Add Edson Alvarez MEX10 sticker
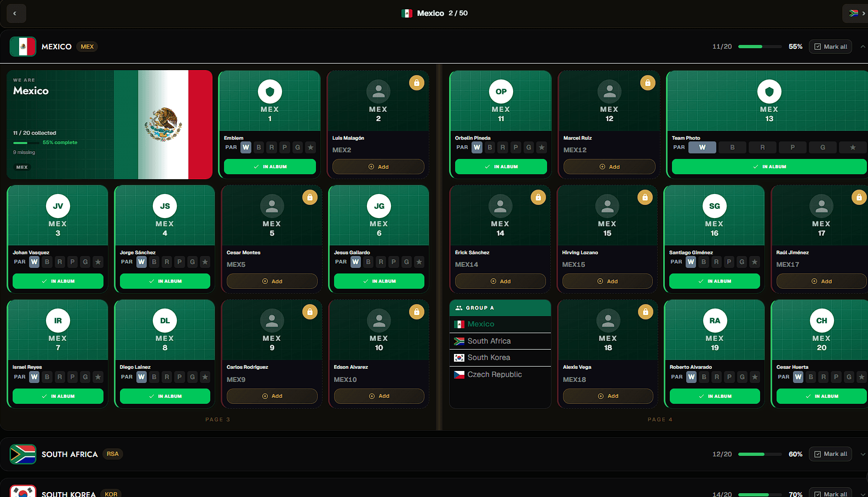Image resolution: width=868 pixels, height=497 pixels. coord(379,396)
